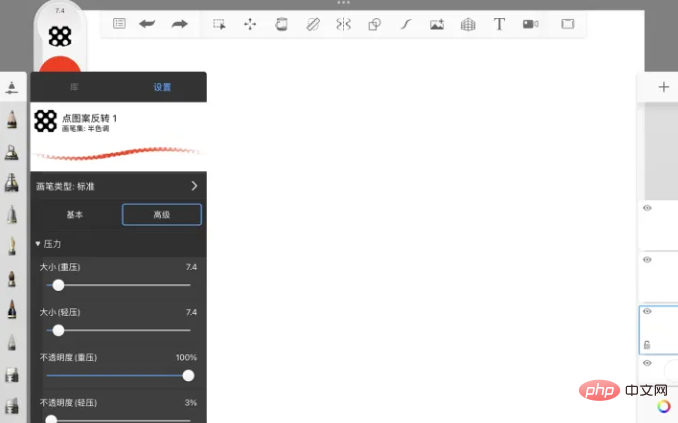Screen dimensions: 678x423
Task: Hide the topmost layer via eye icon
Action: point(647,208)
